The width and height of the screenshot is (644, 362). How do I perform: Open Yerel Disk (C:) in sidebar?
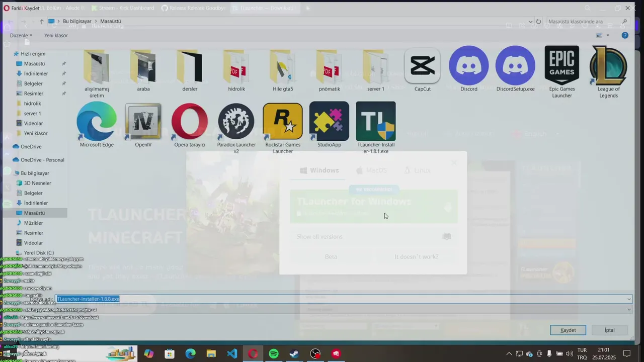click(x=39, y=253)
